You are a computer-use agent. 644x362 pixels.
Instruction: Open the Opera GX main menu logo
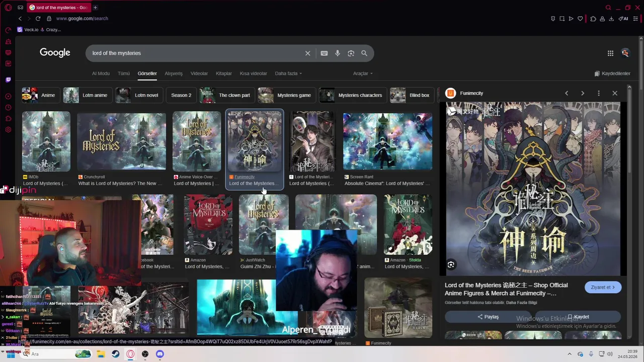[8, 8]
